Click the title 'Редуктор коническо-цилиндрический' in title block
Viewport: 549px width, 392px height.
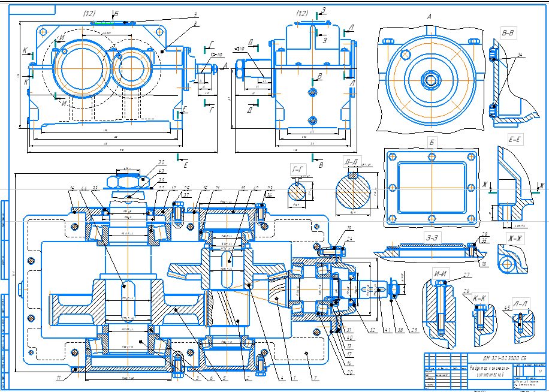pyautogui.click(x=490, y=372)
